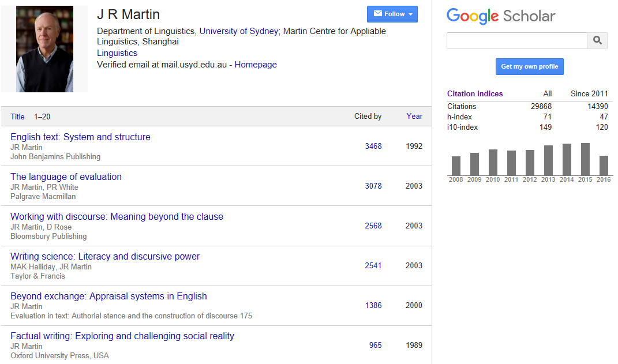Open the Citation indices link

(x=475, y=93)
